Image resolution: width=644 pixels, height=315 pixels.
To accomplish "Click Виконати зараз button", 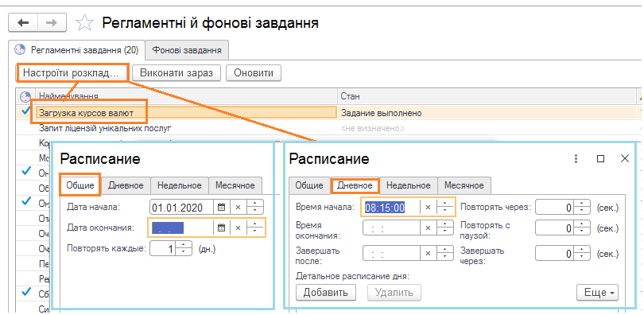I will click(177, 73).
